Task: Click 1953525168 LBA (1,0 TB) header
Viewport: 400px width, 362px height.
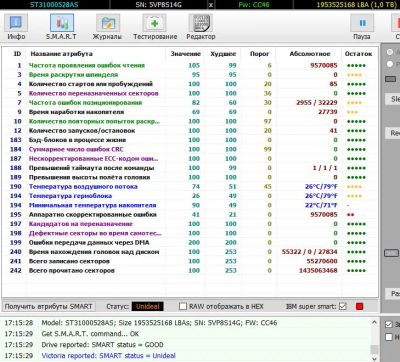Action: [357, 5]
